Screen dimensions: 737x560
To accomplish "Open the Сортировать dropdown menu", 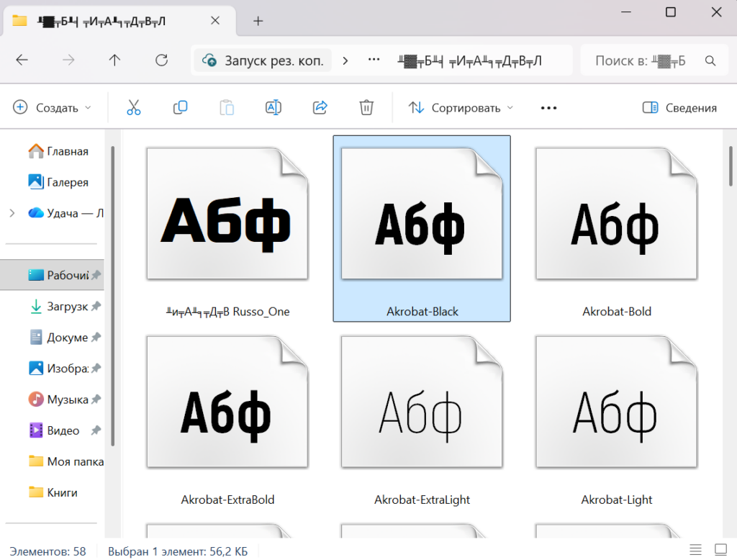I will [461, 108].
